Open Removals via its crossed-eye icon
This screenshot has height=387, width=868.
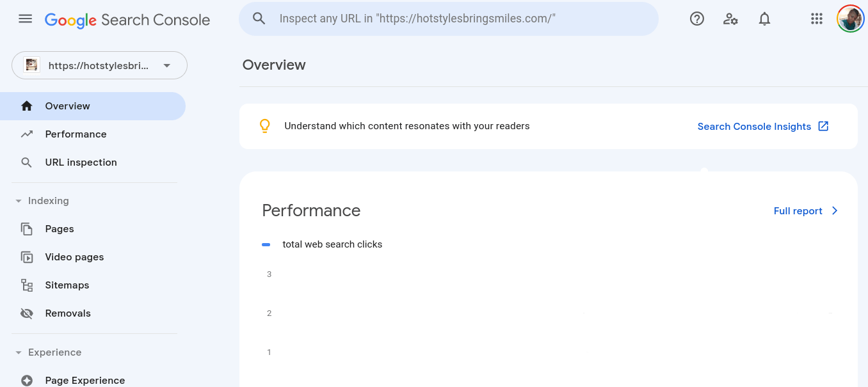pyautogui.click(x=26, y=313)
